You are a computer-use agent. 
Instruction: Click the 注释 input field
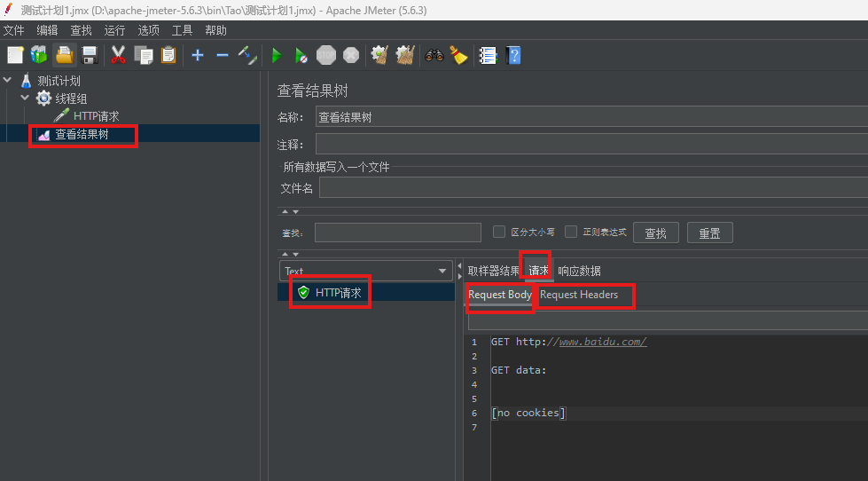591,144
